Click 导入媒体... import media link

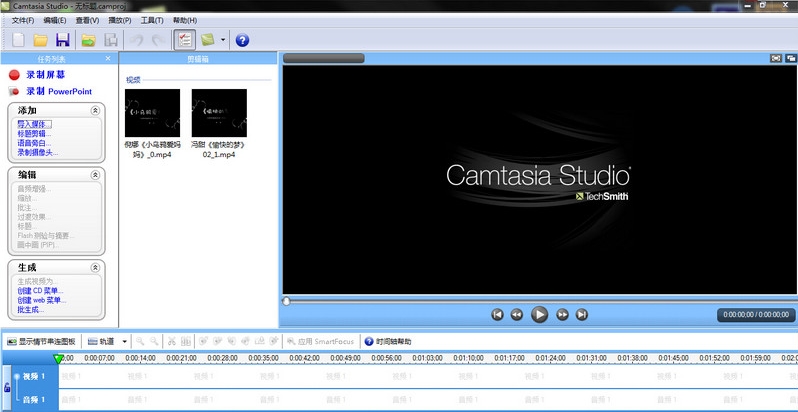point(35,124)
